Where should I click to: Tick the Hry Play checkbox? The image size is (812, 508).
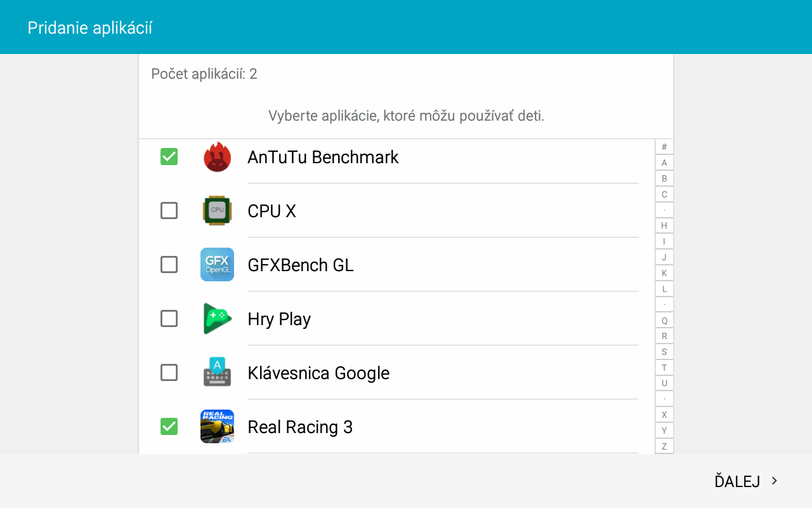point(169,319)
